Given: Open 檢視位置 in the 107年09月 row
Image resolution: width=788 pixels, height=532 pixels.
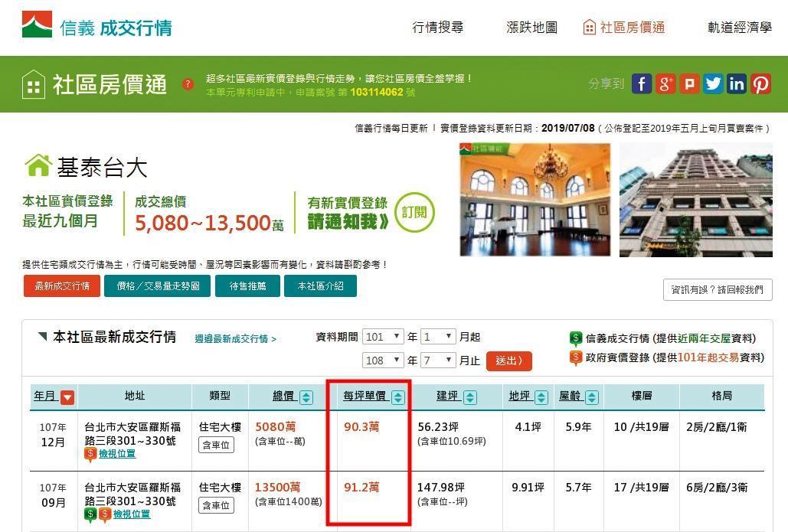Looking at the screenshot, I should pyautogui.click(x=132, y=514).
